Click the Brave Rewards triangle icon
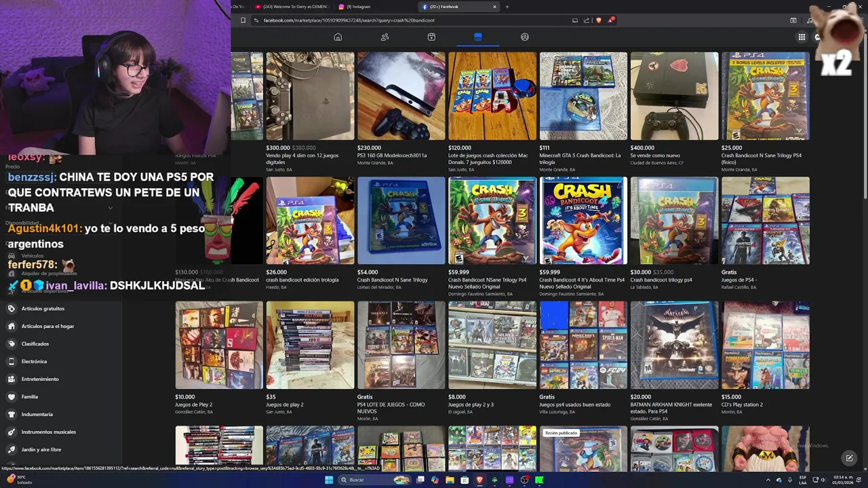Screen dimensions: 868x488 pyautogui.click(x=611, y=20)
